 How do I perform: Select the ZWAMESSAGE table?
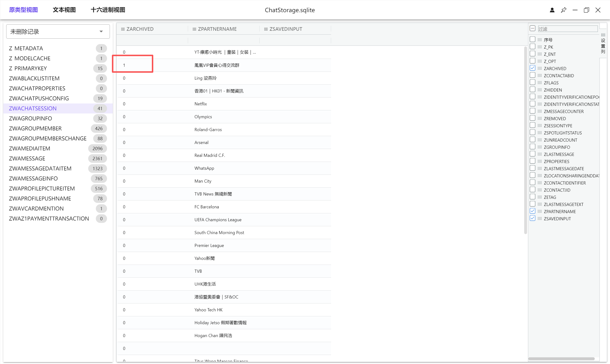27,159
